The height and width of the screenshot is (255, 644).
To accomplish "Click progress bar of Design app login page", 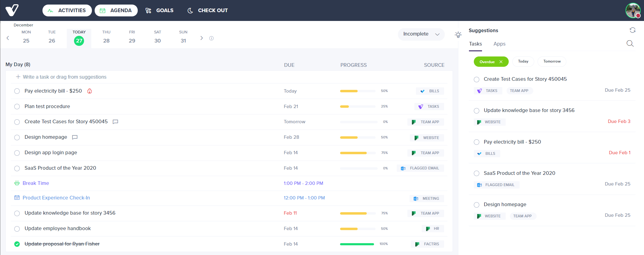I will pos(359,153).
